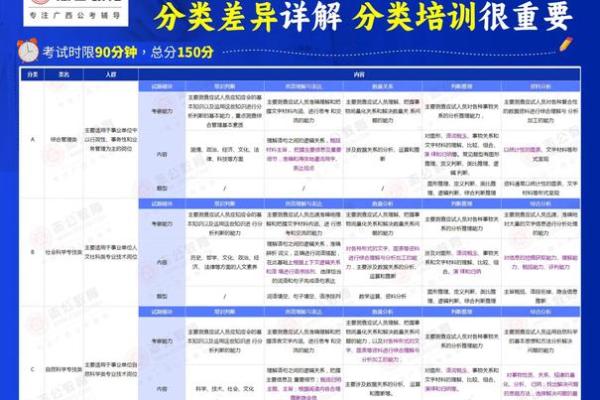The image size is (600, 400).
Task: Click the 资料分析 subheader in category A
Action: 540,87
